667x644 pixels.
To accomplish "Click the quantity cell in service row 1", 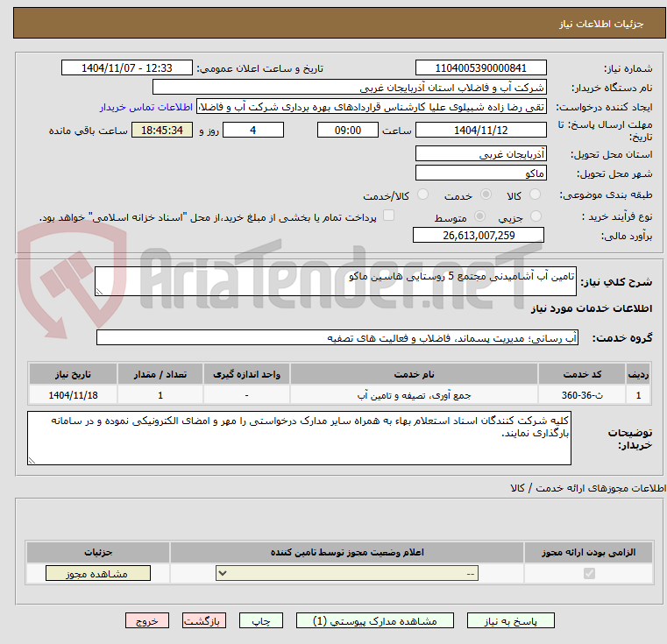I will point(160,395).
